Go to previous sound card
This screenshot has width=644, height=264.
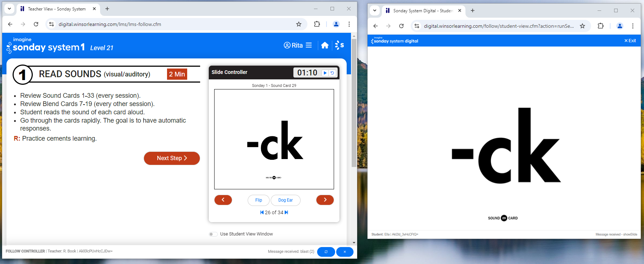[x=223, y=200]
